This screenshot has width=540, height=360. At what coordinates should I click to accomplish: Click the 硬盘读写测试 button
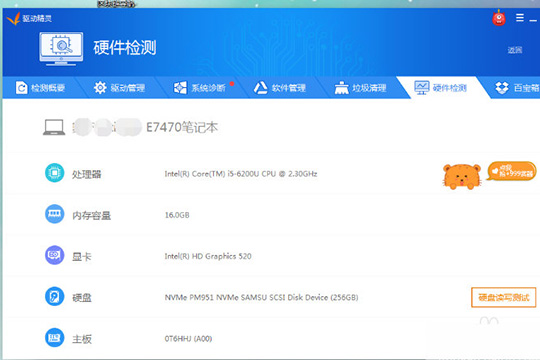click(503, 297)
